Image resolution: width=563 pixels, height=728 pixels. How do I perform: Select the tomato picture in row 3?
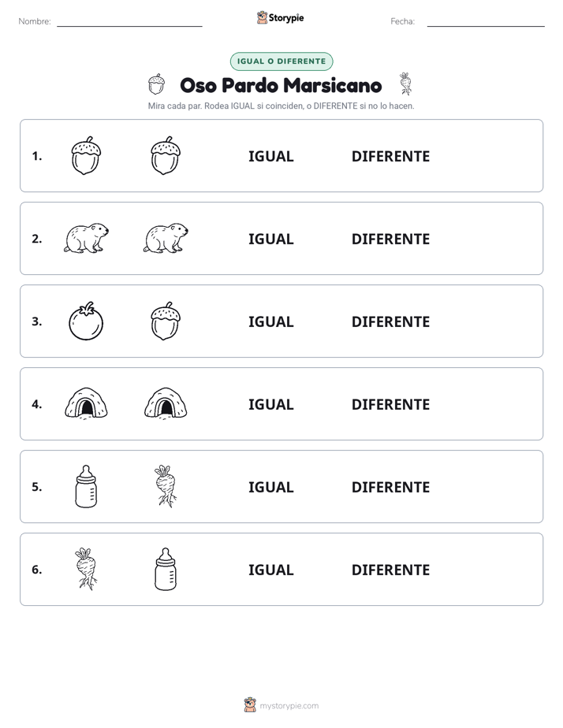pyautogui.click(x=86, y=321)
